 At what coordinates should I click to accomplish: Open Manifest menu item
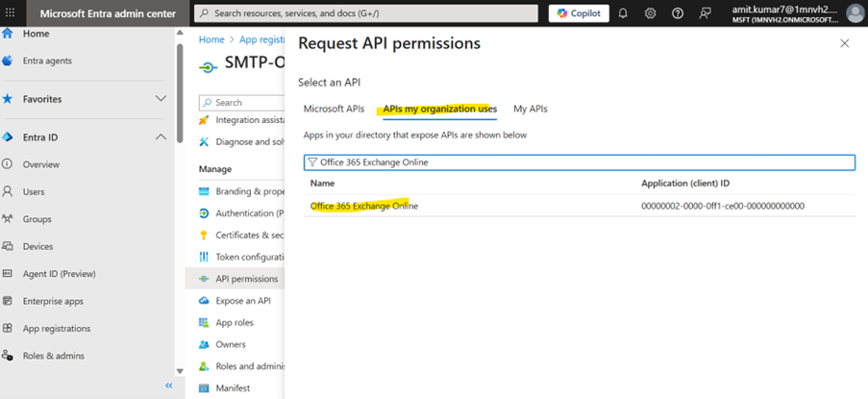point(233,388)
